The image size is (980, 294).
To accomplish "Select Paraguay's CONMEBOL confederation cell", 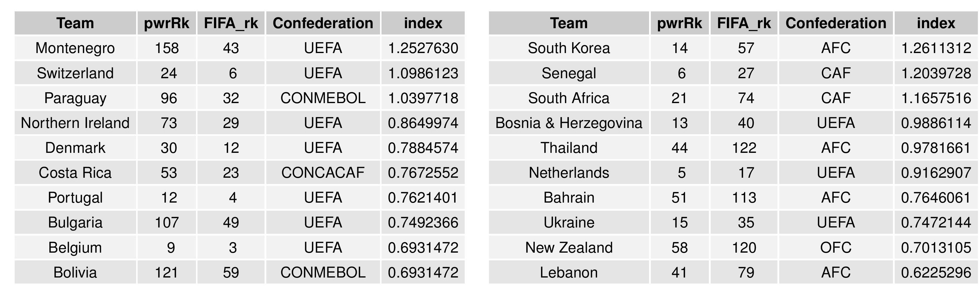I will pos(323,98).
